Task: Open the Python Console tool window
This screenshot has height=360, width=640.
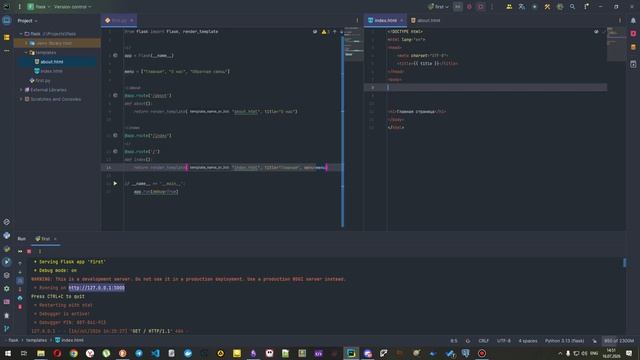Action: tap(7, 235)
